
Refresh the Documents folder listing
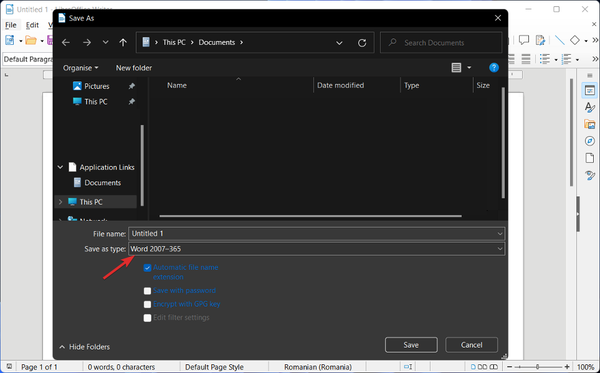[x=362, y=43]
